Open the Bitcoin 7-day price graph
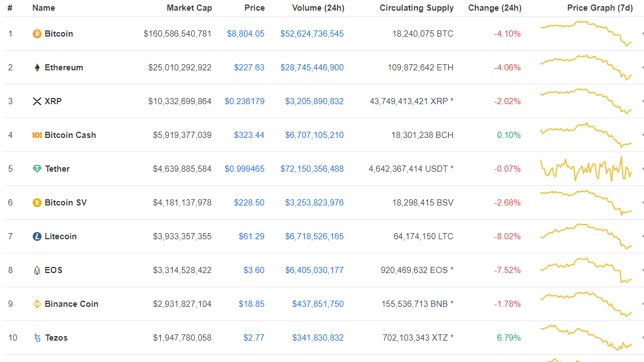The image size is (644, 362). (586, 34)
